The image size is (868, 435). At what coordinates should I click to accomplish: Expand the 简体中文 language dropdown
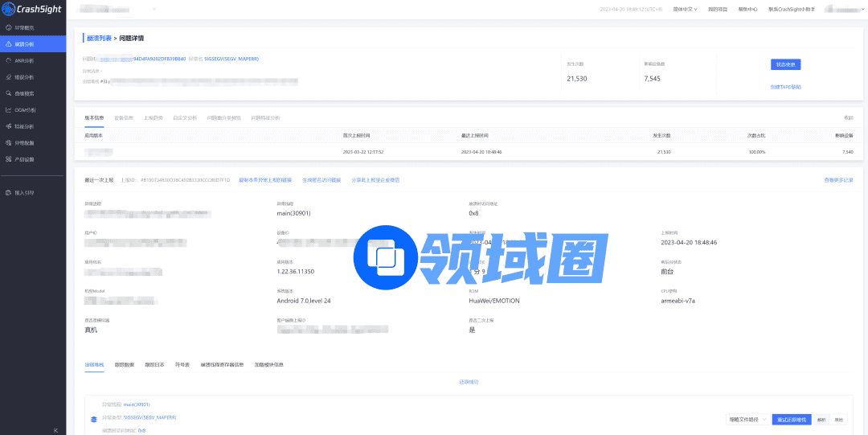click(685, 9)
